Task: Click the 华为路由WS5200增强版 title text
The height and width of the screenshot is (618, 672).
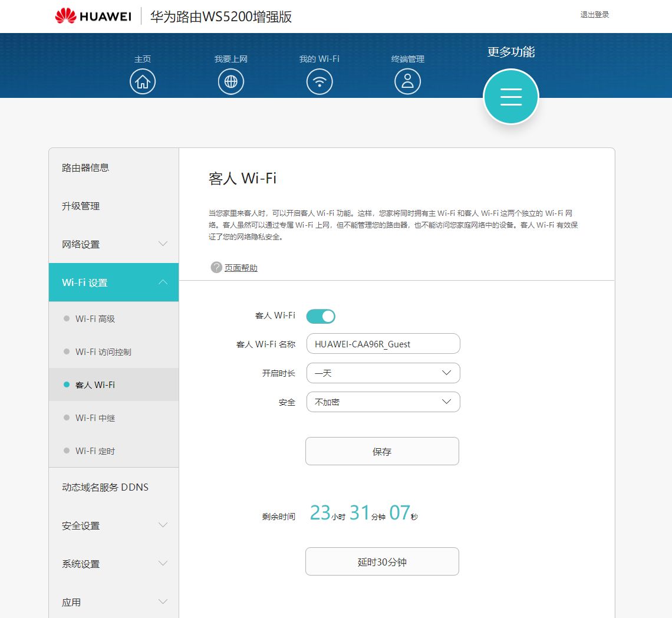Action: [x=220, y=17]
